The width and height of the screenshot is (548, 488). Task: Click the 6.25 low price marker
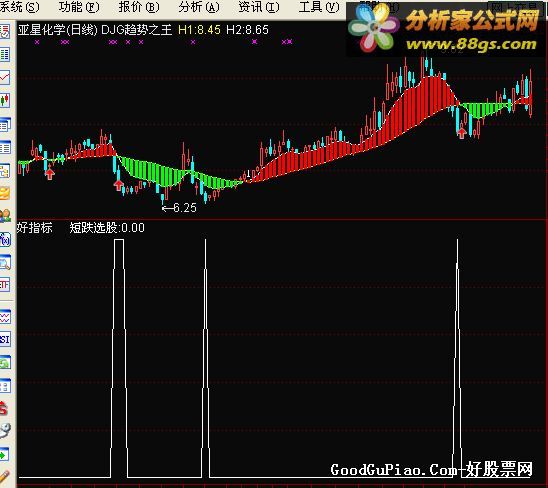185,208
